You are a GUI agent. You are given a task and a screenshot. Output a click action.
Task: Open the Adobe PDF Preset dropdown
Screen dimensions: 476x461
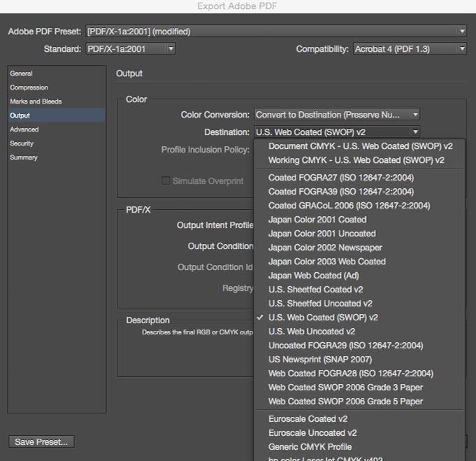[x=276, y=31]
